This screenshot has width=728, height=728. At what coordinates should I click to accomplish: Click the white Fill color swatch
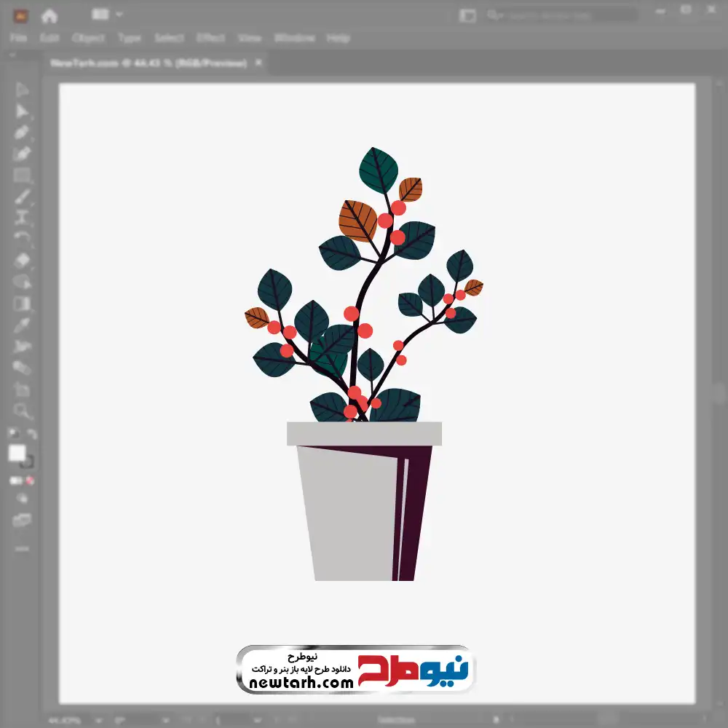click(17, 454)
